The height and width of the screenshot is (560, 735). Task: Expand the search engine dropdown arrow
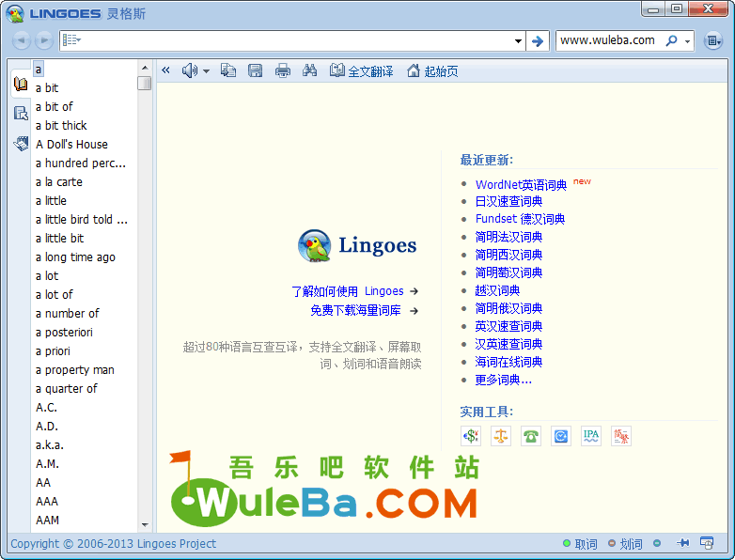coord(687,41)
